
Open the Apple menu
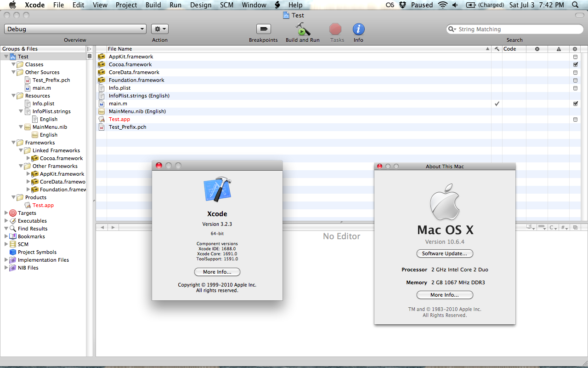tap(12, 5)
